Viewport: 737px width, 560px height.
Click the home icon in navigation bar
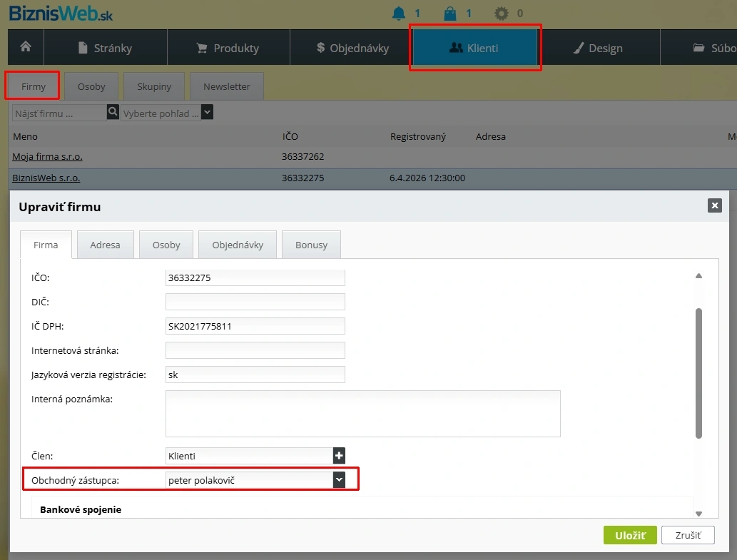click(26, 47)
